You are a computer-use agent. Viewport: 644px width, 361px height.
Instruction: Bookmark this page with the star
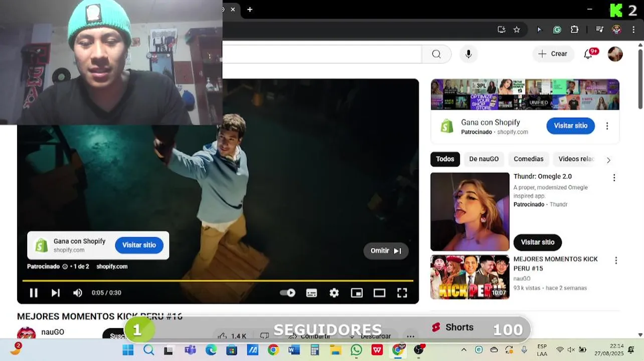[x=517, y=30]
